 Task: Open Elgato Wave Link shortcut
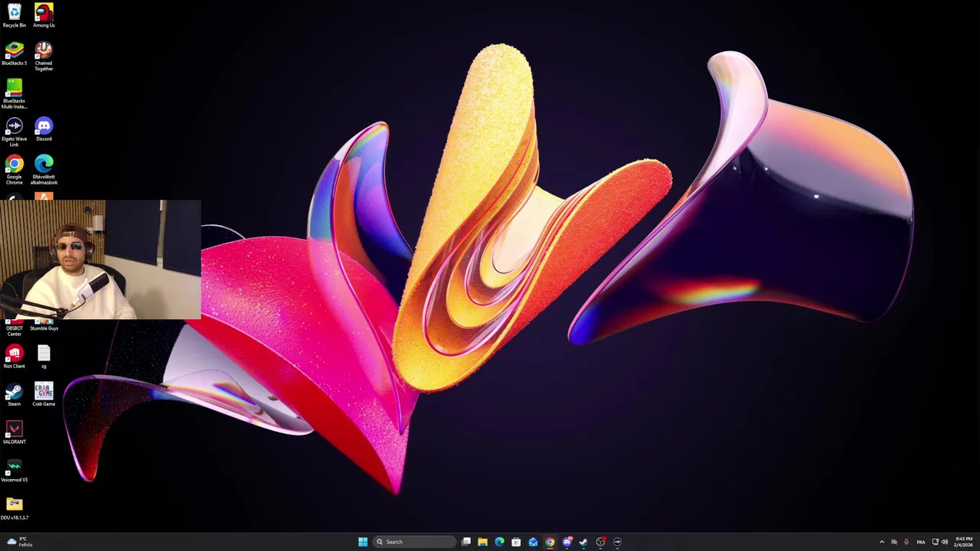point(14,132)
